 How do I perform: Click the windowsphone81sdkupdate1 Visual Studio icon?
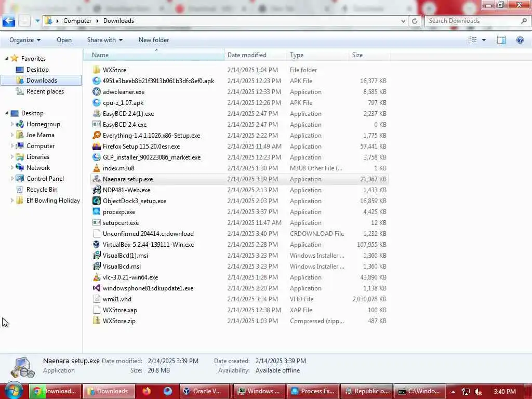(x=96, y=288)
